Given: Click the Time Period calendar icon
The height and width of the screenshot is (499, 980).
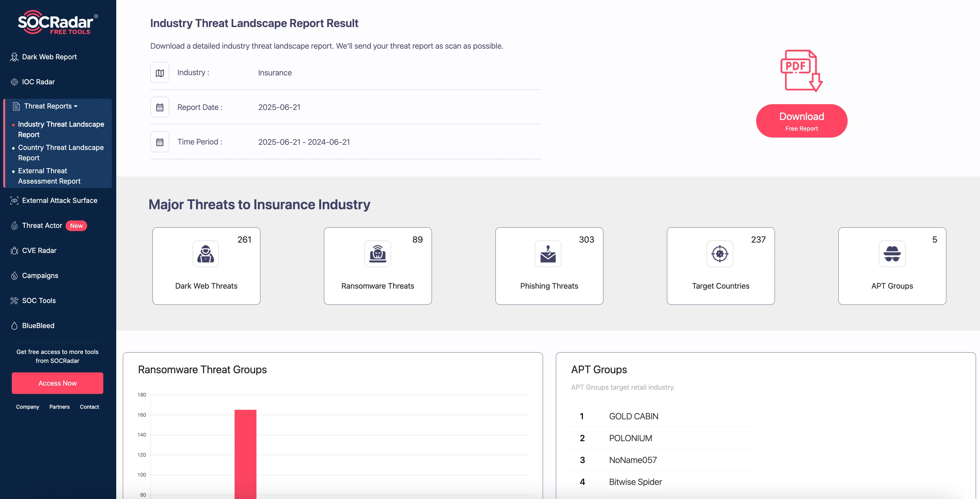Looking at the screenshot, I should pyautogui.click(x=160, y=142).
